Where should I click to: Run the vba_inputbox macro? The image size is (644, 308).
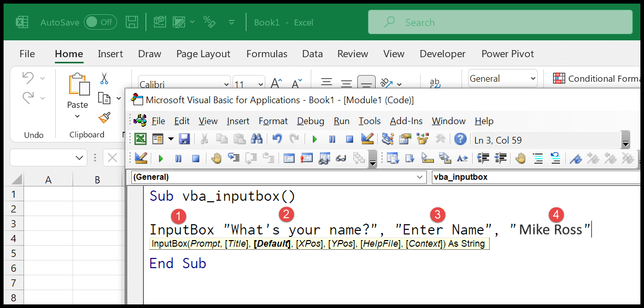coord(314,139)
